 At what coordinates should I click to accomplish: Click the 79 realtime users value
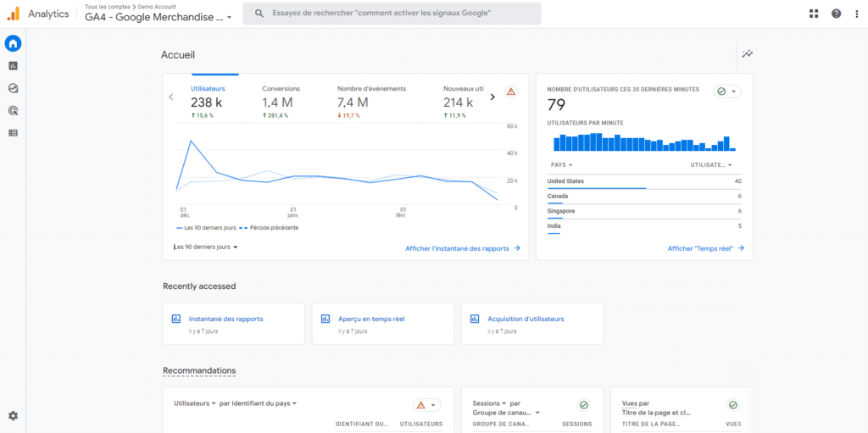(x=556, y=105)
